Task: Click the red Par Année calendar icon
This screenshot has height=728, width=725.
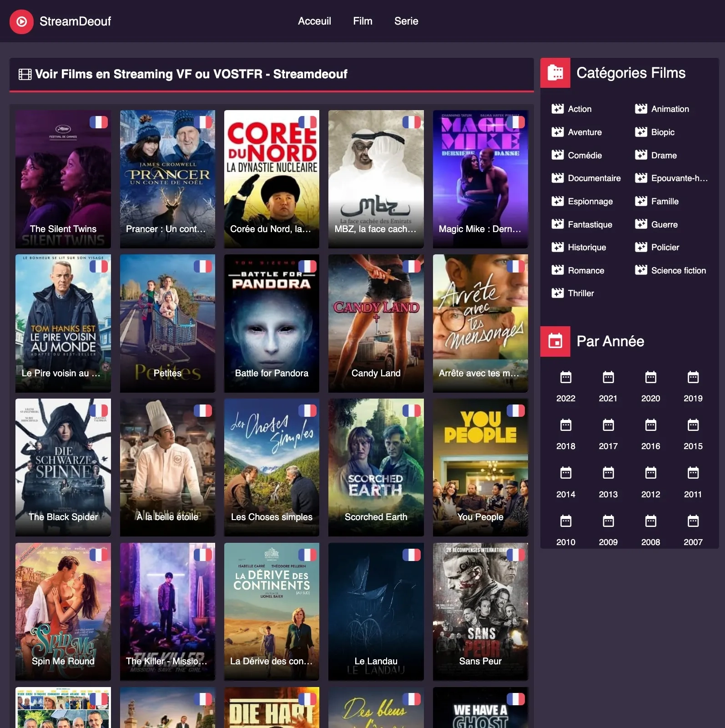Action: (555, 341)
